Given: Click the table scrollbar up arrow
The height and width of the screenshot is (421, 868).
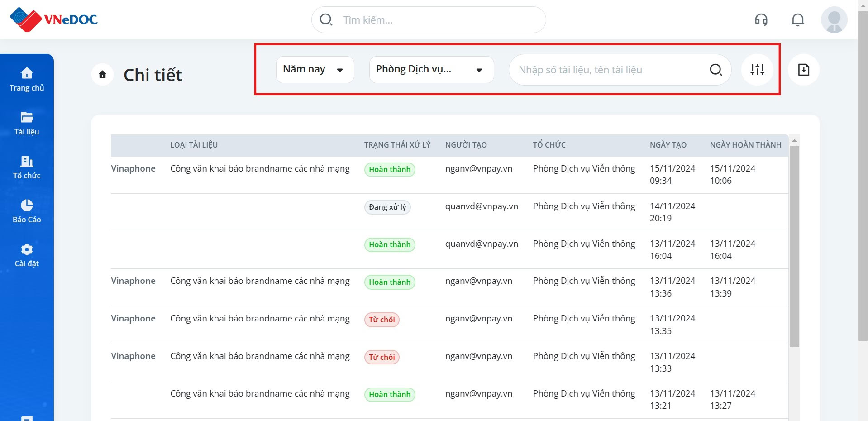Looking at the screenshot, I should tap(794, 141).
